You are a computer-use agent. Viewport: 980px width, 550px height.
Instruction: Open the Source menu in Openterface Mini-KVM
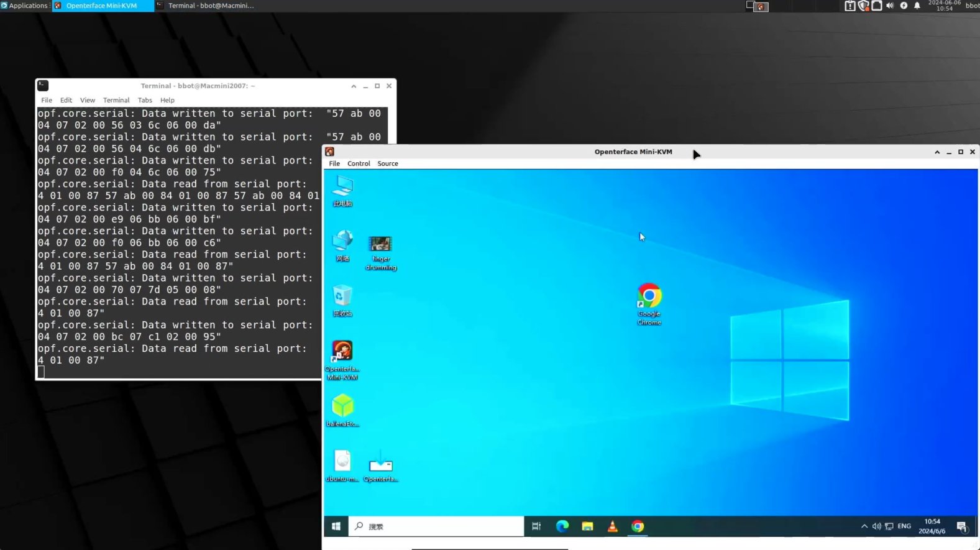[388, 163]
